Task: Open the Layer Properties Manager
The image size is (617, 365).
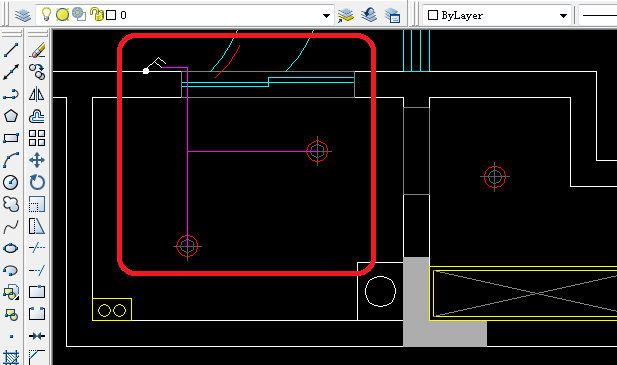Action: point(23,15)
